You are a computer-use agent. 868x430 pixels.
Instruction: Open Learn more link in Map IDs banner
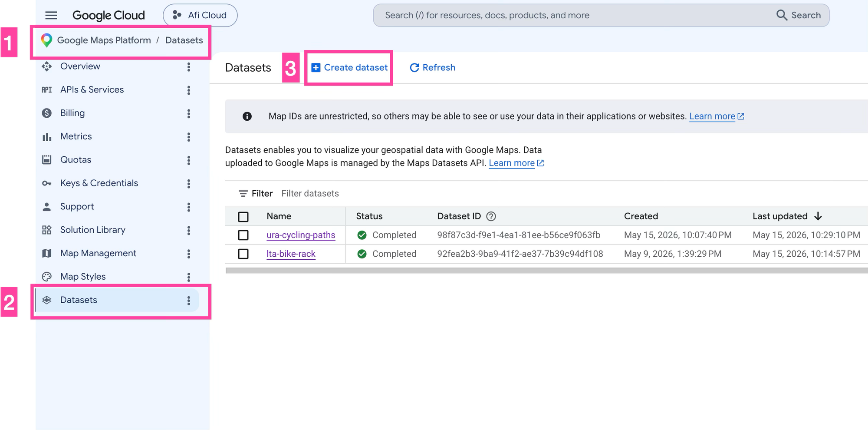point(717,116)
